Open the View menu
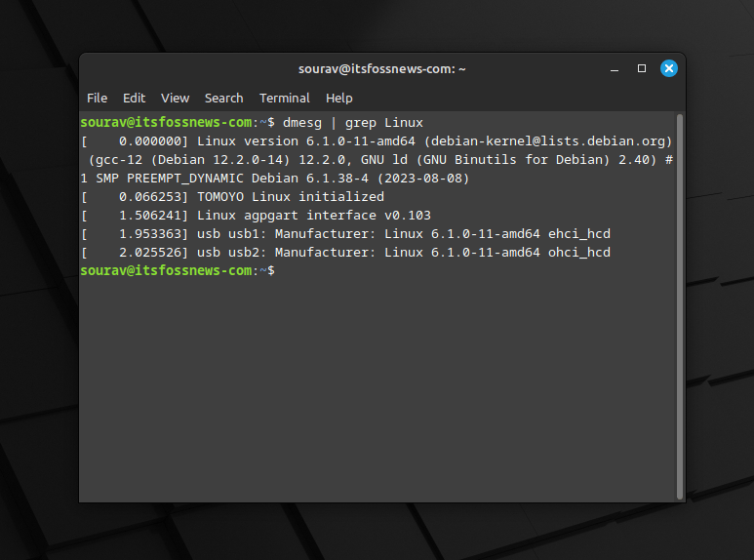Viewport: 754px width, 560px height. [x=175, y=99]
